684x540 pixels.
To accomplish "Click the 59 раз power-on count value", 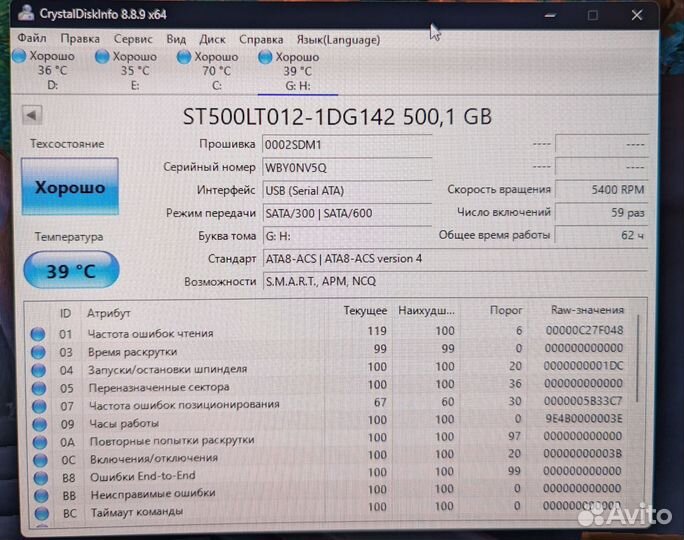I will 602,212.
